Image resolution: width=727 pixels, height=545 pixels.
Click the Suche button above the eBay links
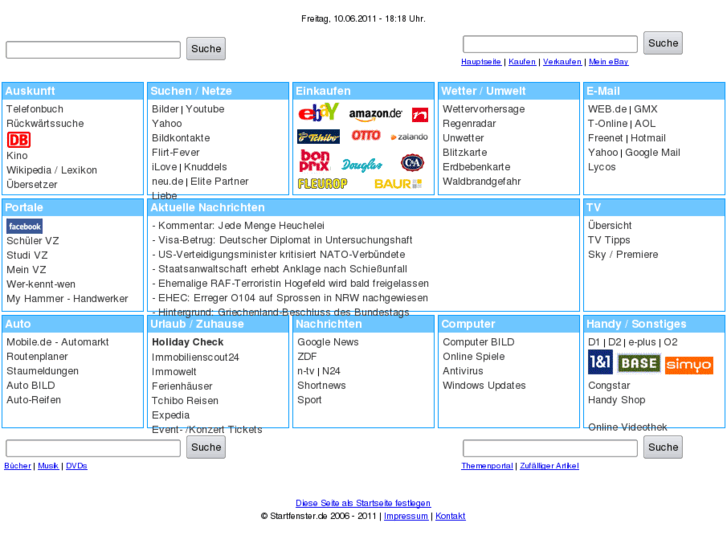(663, 43)
